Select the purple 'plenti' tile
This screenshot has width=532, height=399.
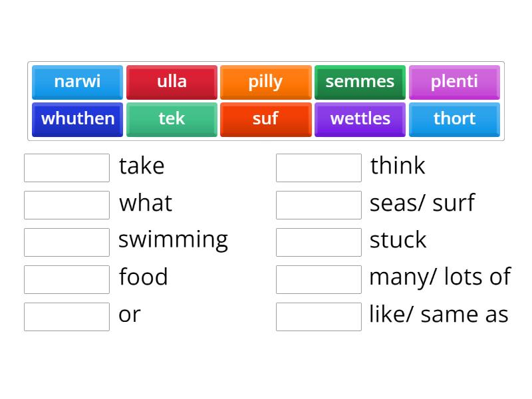454,82
